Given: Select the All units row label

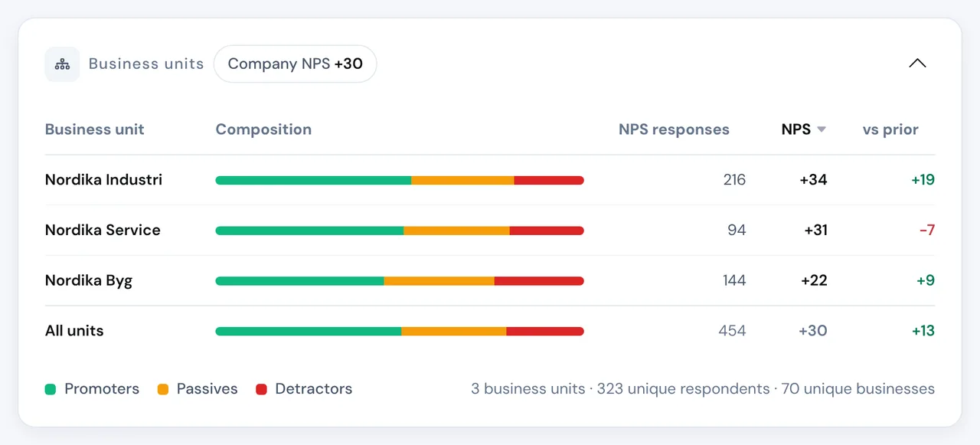Looking at the screenshot, I should pyautogui.click(x=74, y=331).
